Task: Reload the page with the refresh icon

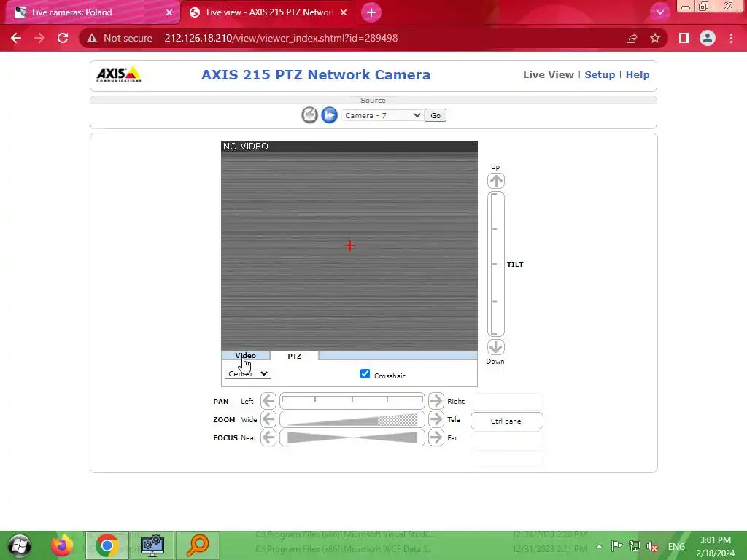Action: coord(63,38)
